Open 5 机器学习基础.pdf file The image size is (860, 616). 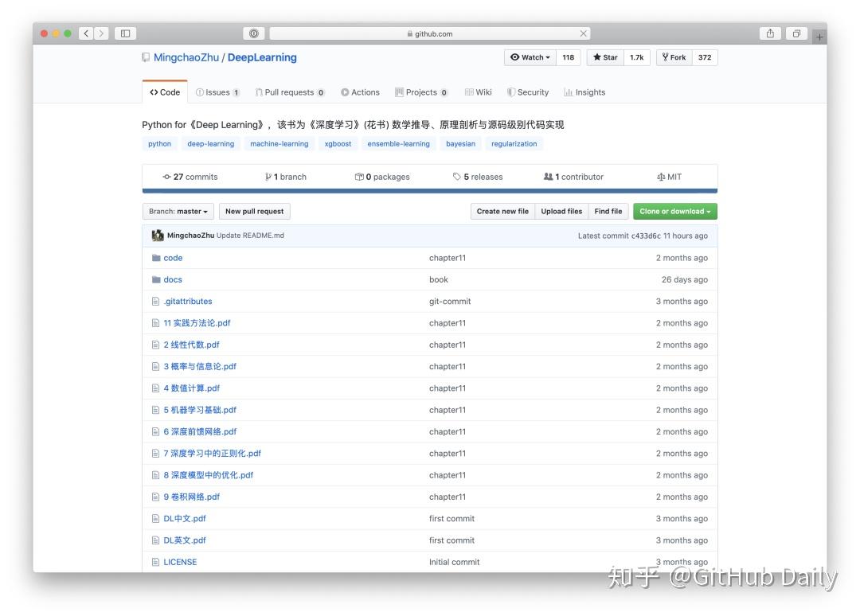pos(200,410)
